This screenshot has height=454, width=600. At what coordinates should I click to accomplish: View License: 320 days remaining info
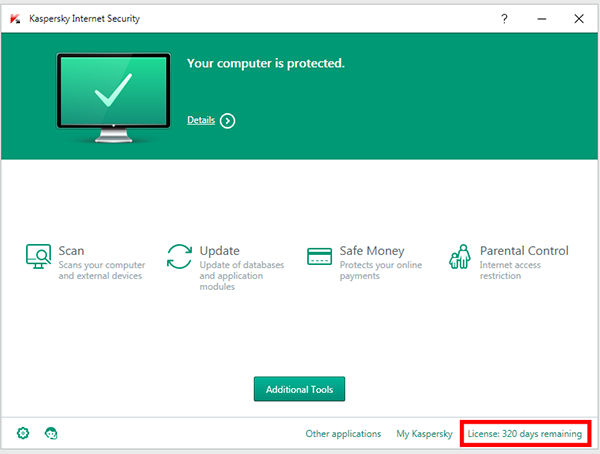coord(524,434)
